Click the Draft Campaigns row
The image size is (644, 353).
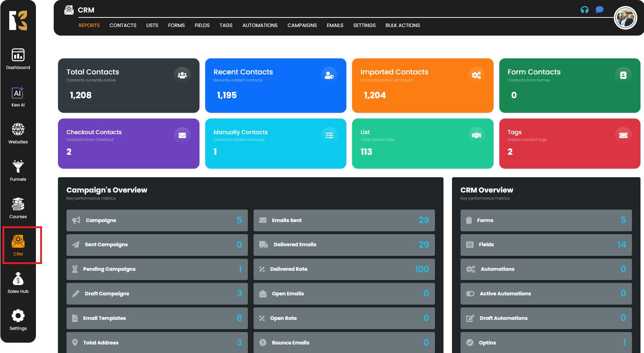click(157, 294)
